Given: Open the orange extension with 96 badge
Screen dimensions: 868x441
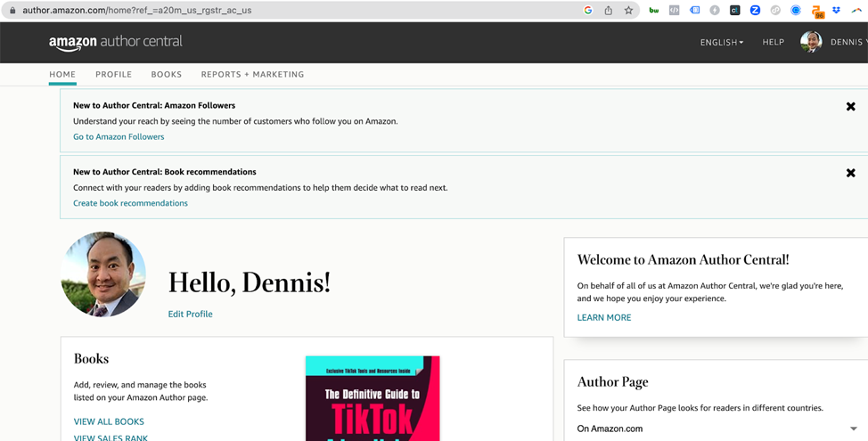Looking at the screenshot, I should tap(817, 11).
